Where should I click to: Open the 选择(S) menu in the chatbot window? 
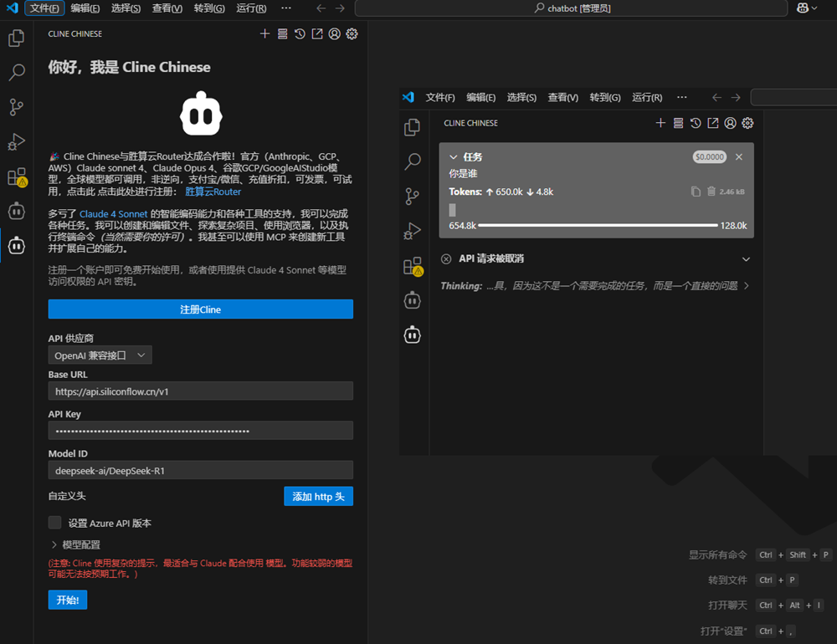coord(126,8)
